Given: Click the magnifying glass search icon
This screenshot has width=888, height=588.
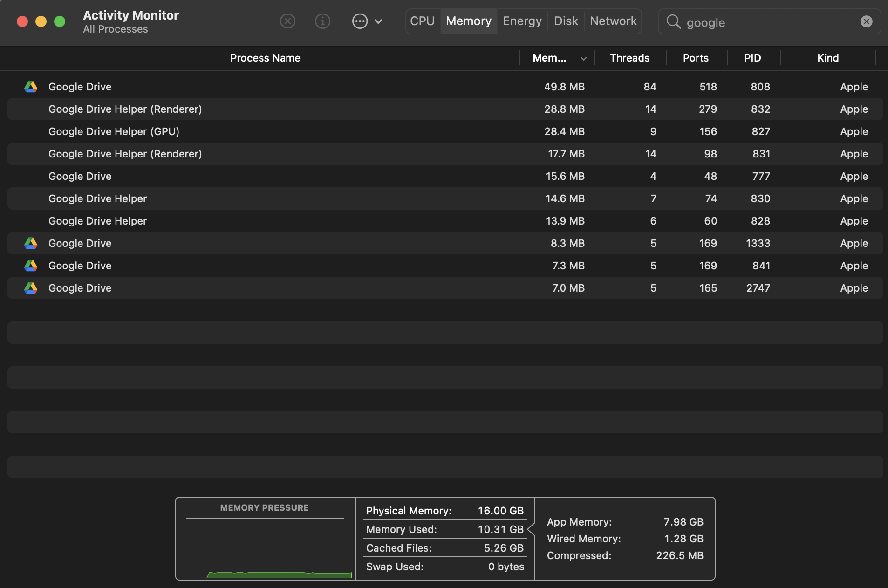Looking at the screenshot, I should click(x=673, y=21).
